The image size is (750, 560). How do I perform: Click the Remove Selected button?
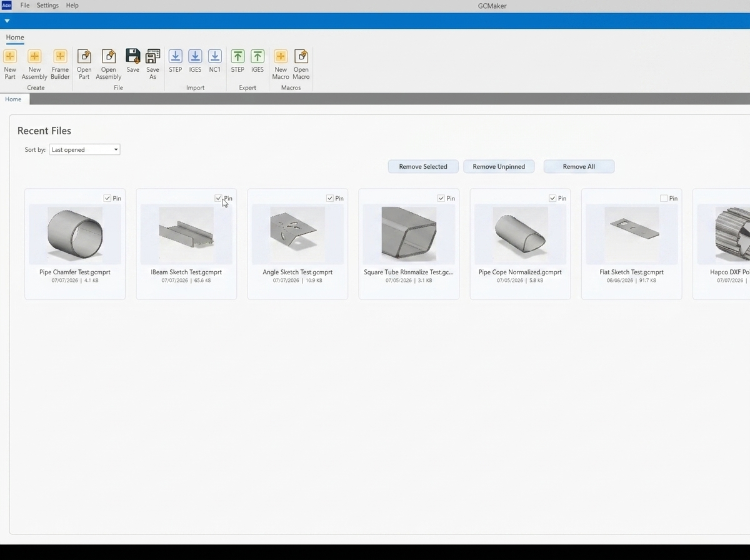[x=423, y=166]
